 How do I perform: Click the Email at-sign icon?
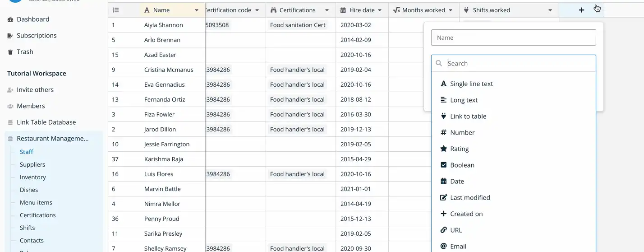(x=443, y=247)
